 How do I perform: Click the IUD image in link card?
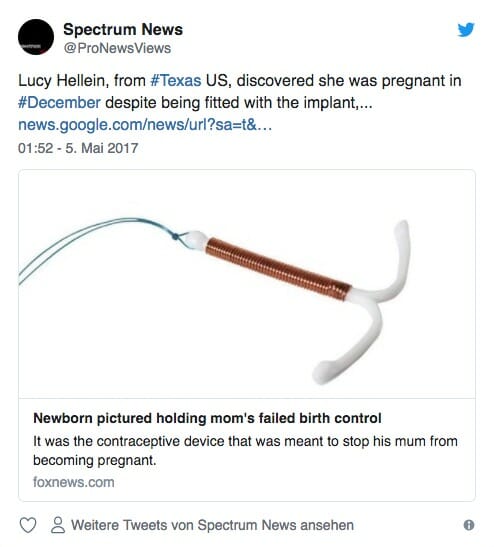(247, 284)
